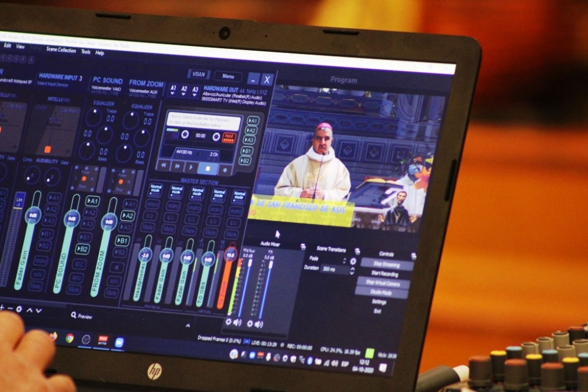Open the Voicemeeter Menu button
588x392 pixels.
click(228, 76)
